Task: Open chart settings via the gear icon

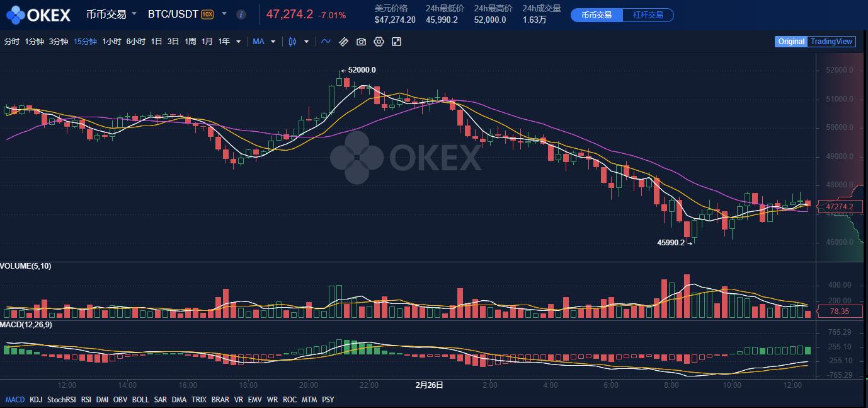Action: [x=379, y=42]
